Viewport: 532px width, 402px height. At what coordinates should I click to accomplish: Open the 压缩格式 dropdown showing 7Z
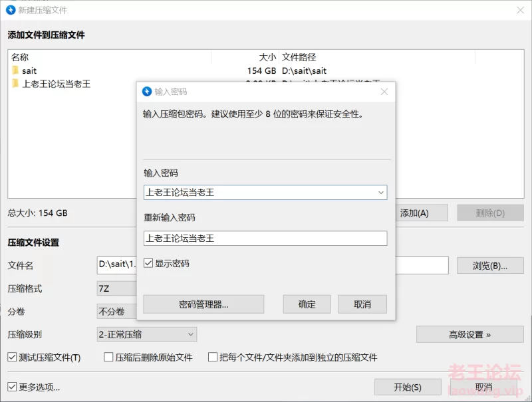(117, 288)
